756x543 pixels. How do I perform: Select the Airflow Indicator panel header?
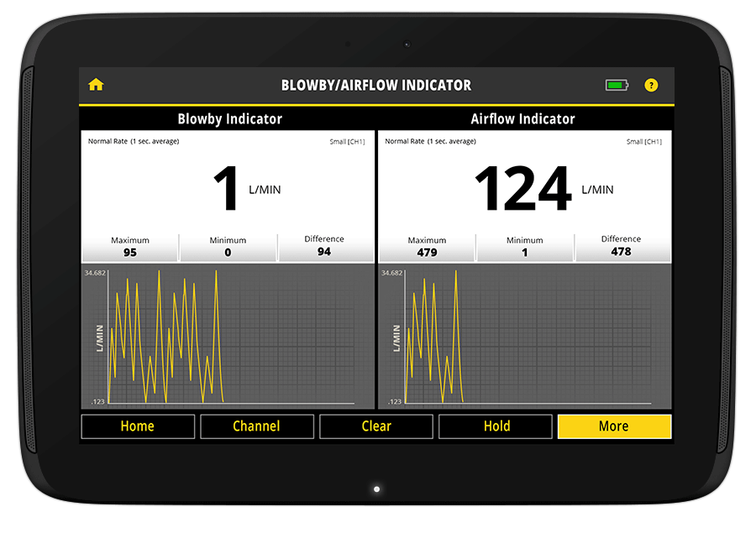[522, 118]
